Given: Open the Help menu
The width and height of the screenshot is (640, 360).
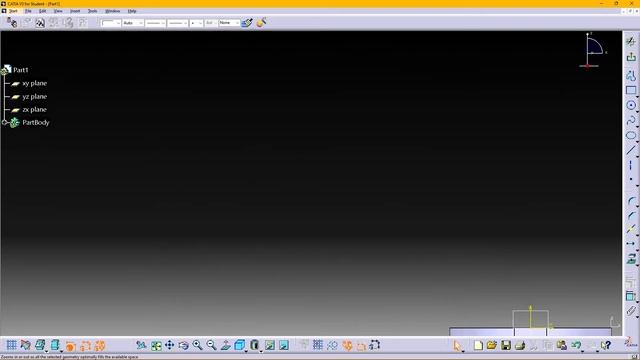Looking at the screenshot, I should pos(132,11).
